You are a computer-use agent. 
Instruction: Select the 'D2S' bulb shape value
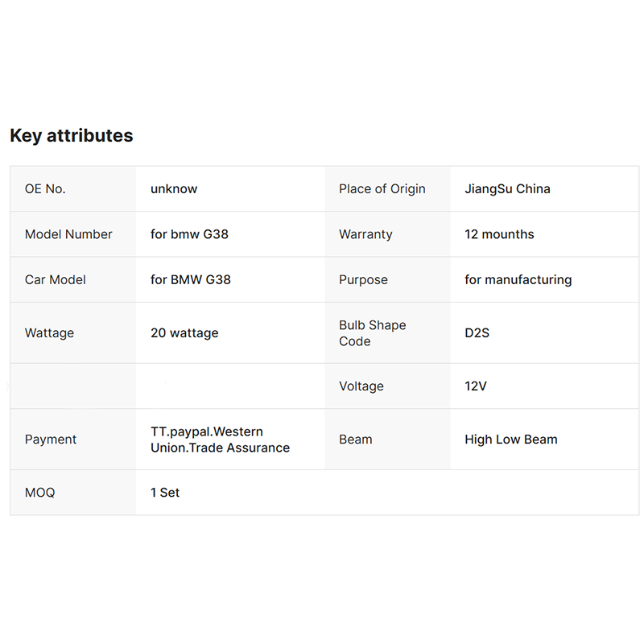tap(477, 332)
